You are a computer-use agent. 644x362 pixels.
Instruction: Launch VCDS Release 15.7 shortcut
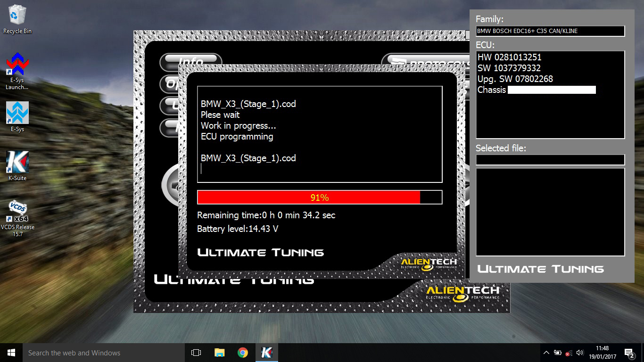[x=17, y=217]
